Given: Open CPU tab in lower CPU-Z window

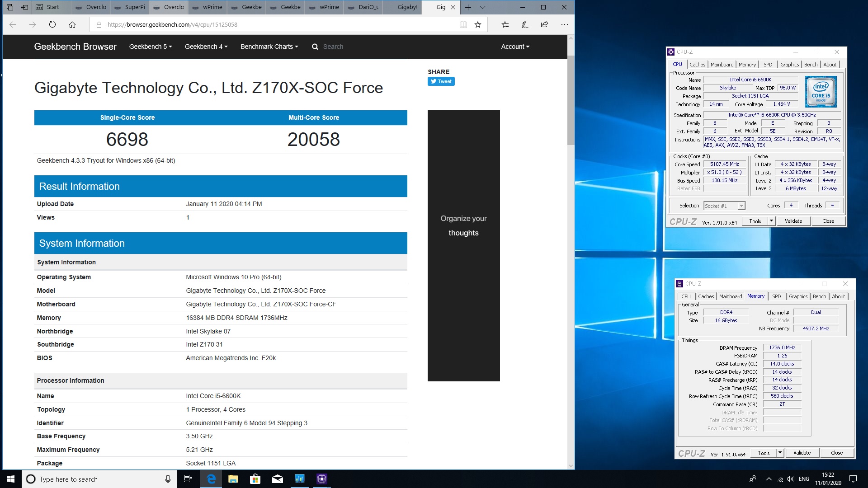Looking at the screenshot, I should point(686,296).
